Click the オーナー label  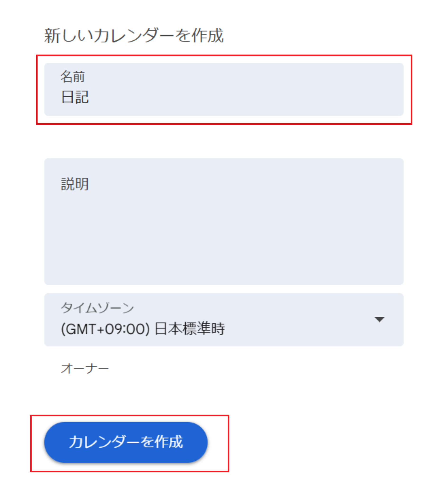coord(85,369)
